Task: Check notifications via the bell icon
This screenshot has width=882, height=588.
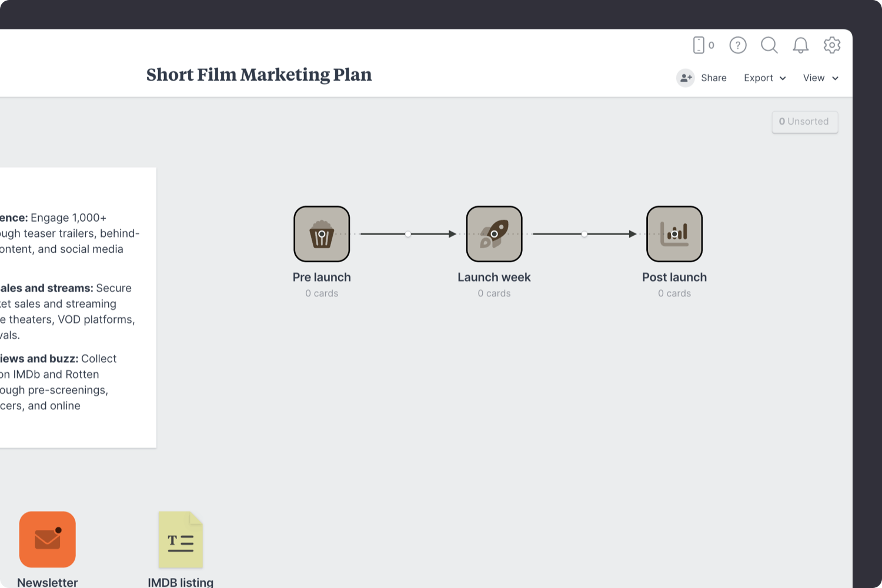Action: tap(800, 45)
